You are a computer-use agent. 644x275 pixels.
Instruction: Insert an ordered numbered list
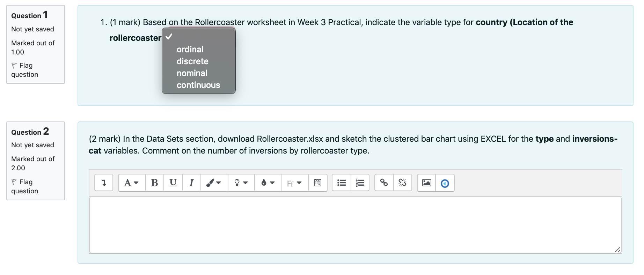point(360,183)
